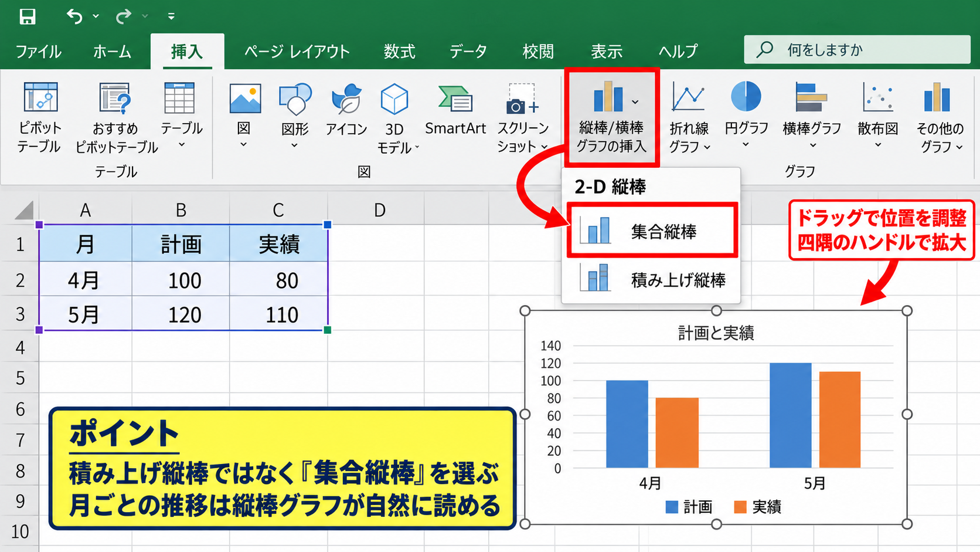
Task: Open the ファイル tab
Action: [39, 52]
